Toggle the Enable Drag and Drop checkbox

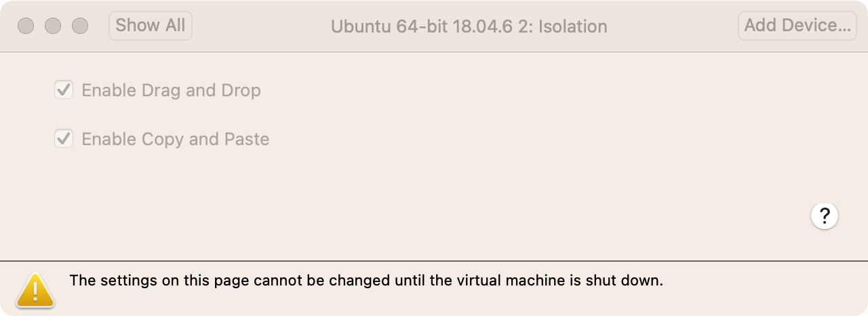click(x=64, y=90)
